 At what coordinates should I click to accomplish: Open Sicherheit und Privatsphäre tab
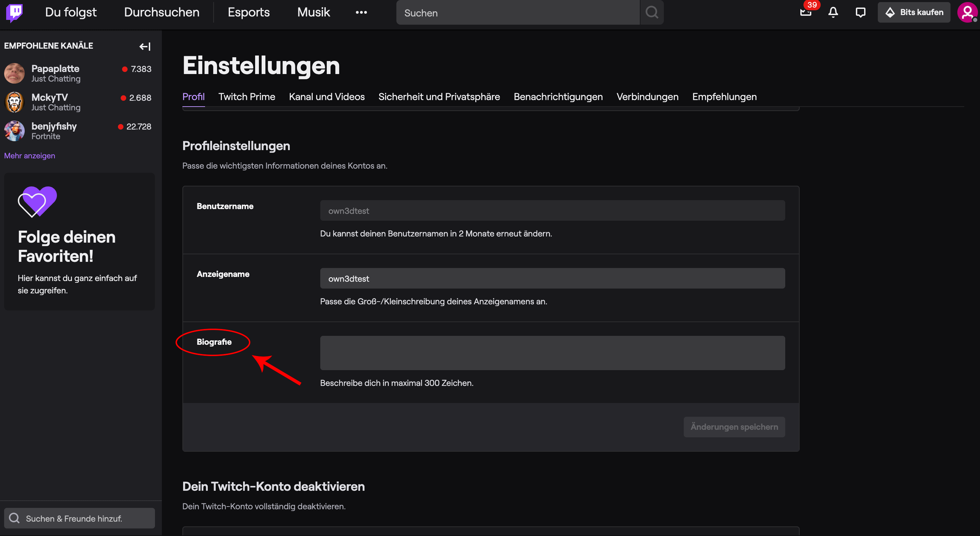(439, 97)
